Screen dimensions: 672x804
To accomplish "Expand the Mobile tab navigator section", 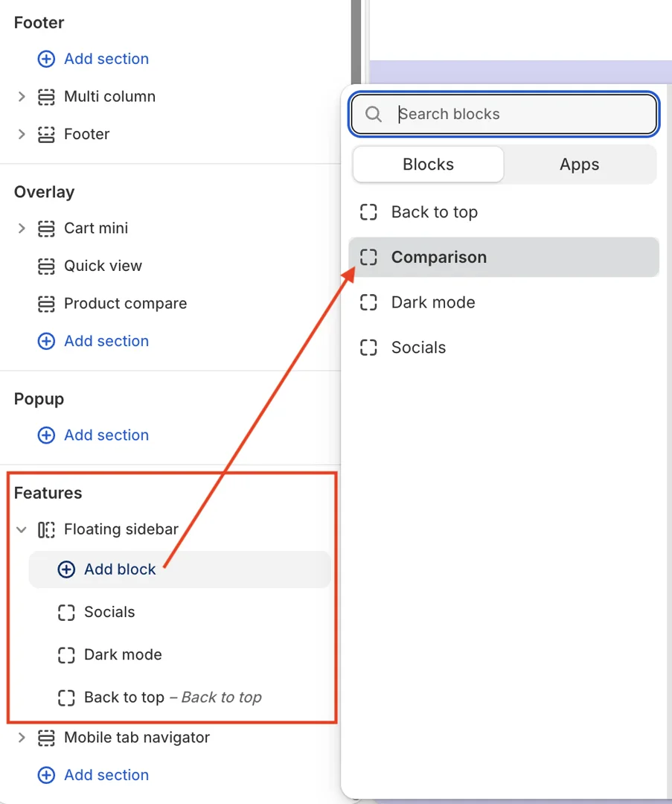I will click(22, 738).
